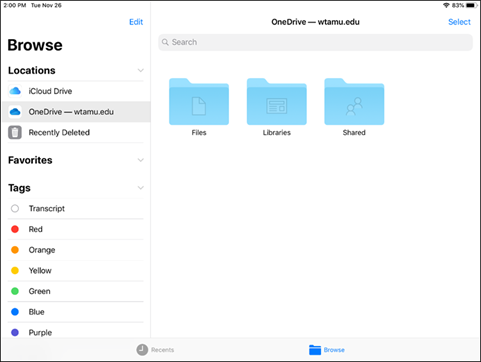Click into the Search field

315,42
